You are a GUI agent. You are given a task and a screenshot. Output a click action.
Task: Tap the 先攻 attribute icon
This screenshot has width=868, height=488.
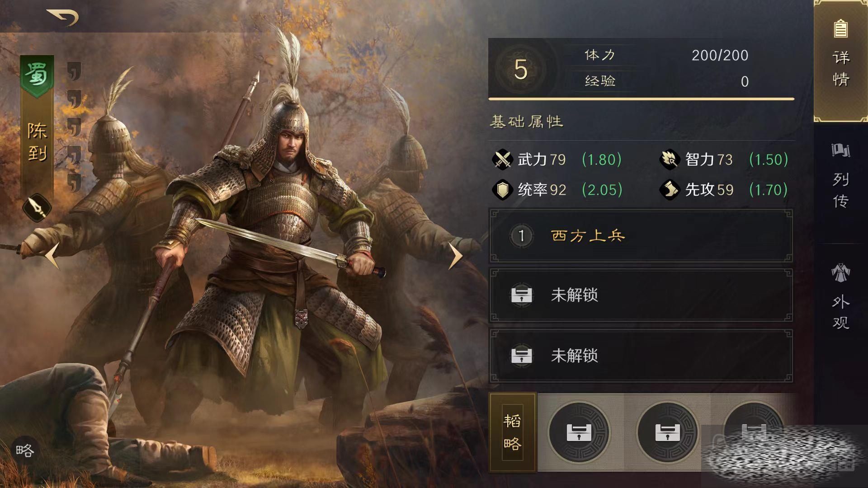pyautogui.click(x=670, y=190)
